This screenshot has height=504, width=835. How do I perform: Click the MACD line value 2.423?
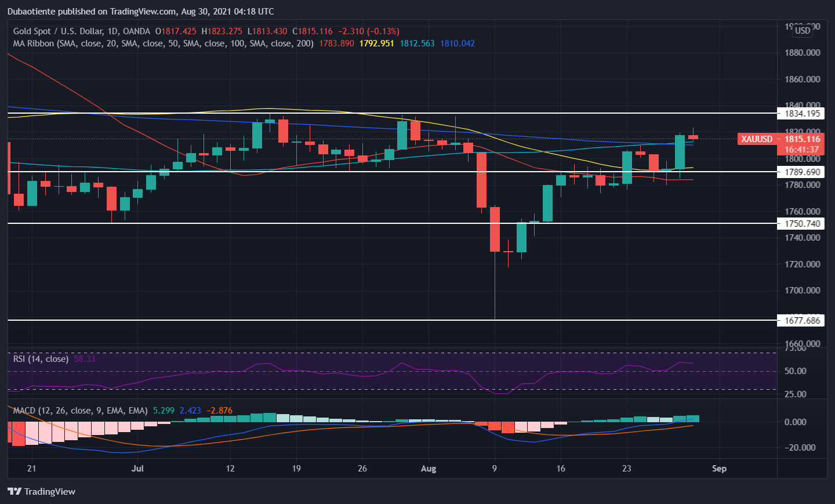click(190, 411)
